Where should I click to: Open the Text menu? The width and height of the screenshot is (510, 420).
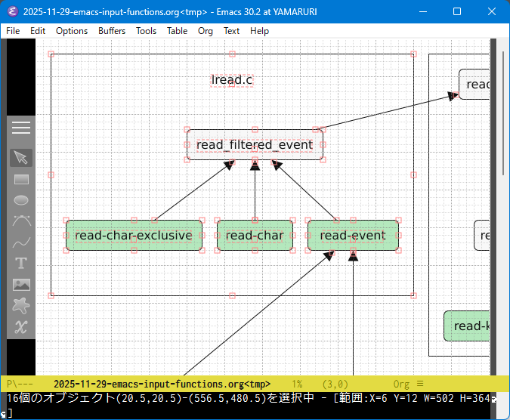[x=232, y=31]
